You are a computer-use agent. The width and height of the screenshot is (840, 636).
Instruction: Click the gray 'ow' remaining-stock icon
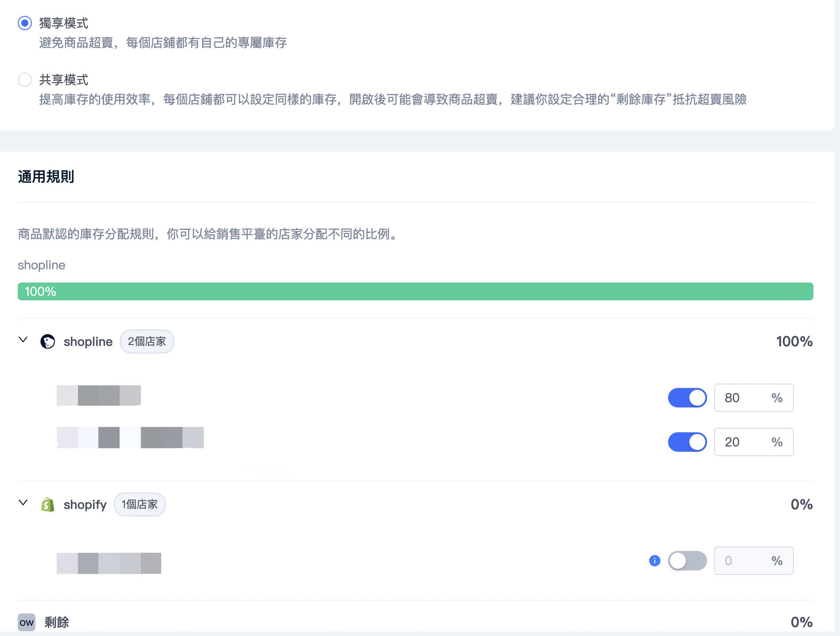point(27,622)
